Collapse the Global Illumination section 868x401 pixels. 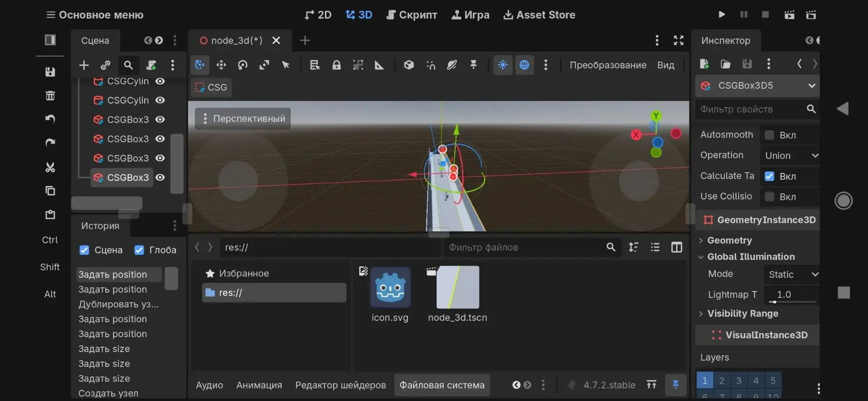pos(750,257)
